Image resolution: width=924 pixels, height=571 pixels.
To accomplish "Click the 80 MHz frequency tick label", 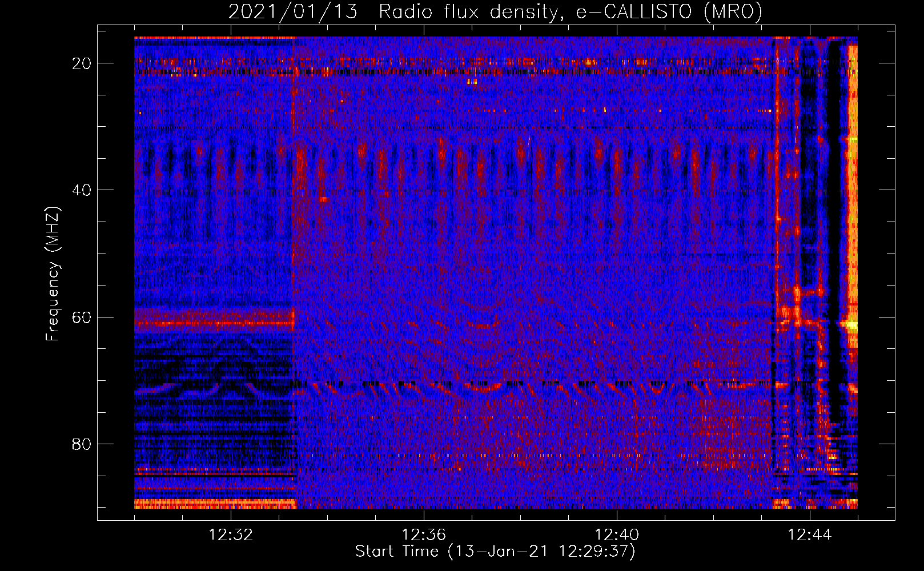I will (x=82, y=444).
